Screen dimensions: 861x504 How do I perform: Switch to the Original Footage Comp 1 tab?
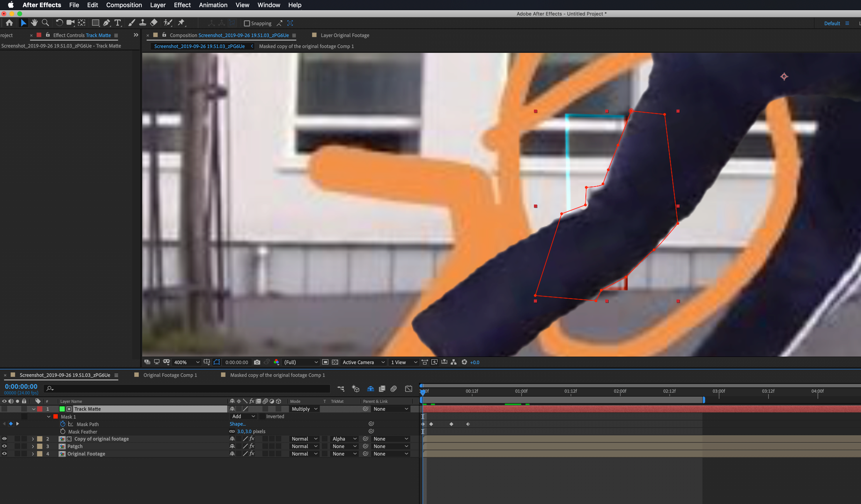click(x=169, y=375)
